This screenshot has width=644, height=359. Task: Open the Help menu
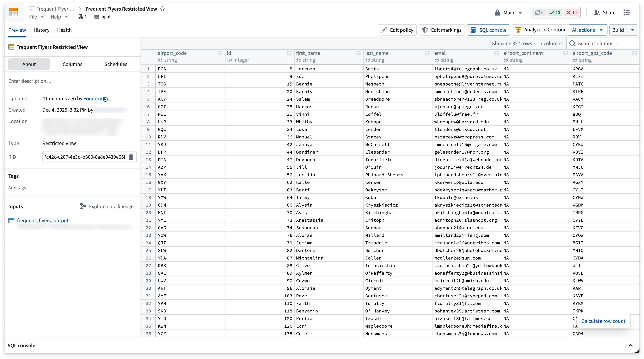59,17
